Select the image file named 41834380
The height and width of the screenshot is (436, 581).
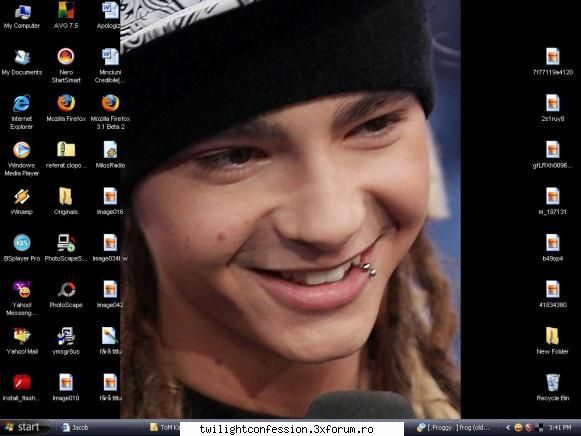point(552,294)
